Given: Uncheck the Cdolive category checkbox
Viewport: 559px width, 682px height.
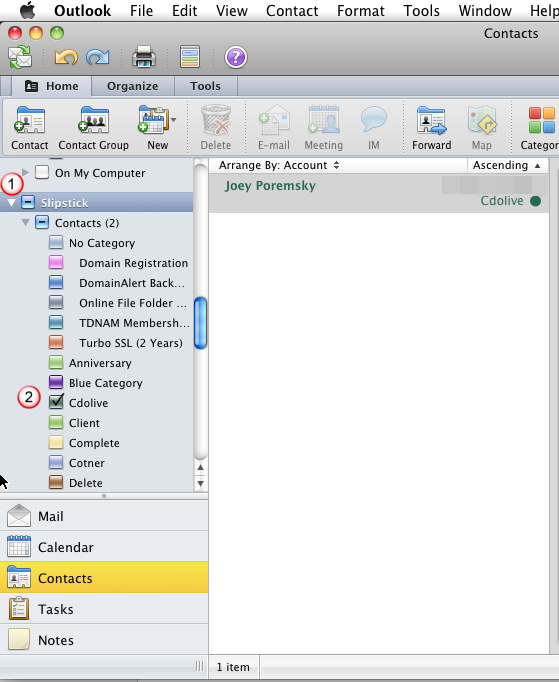Looking at the screenshot, I should click(56, 402).
